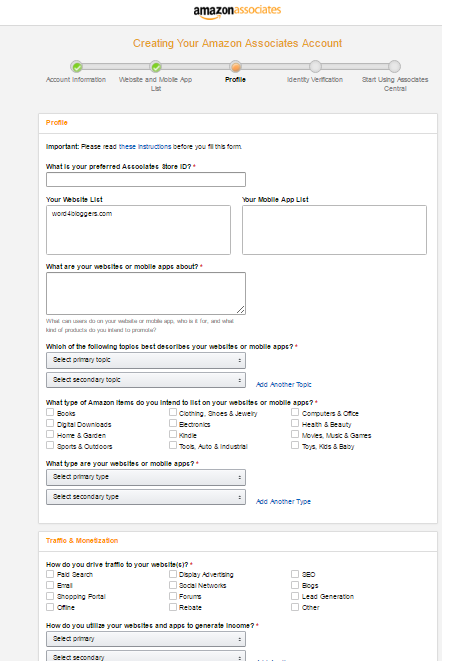Expand the Select secondary topic dropdown

(146, 380)
